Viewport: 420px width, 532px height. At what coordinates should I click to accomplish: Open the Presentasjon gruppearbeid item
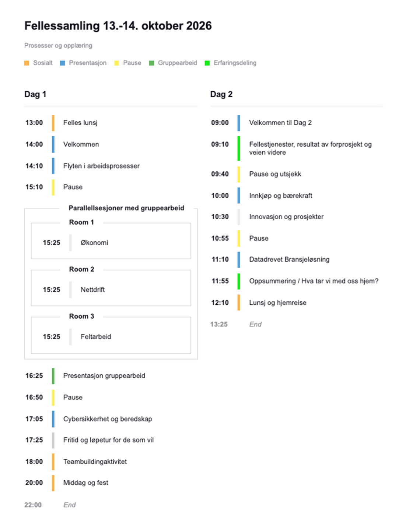point(104,376)
